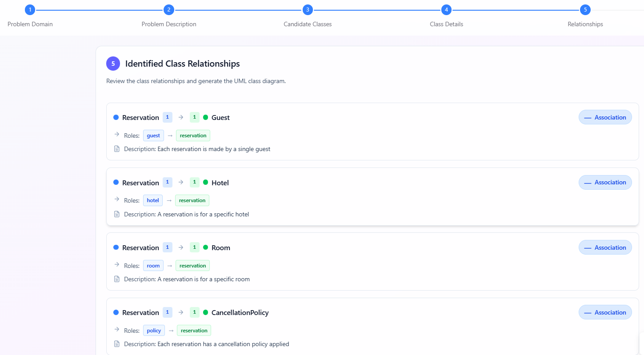Click the 'policy' role tag
Screen dimensions: 644x355
154,331
